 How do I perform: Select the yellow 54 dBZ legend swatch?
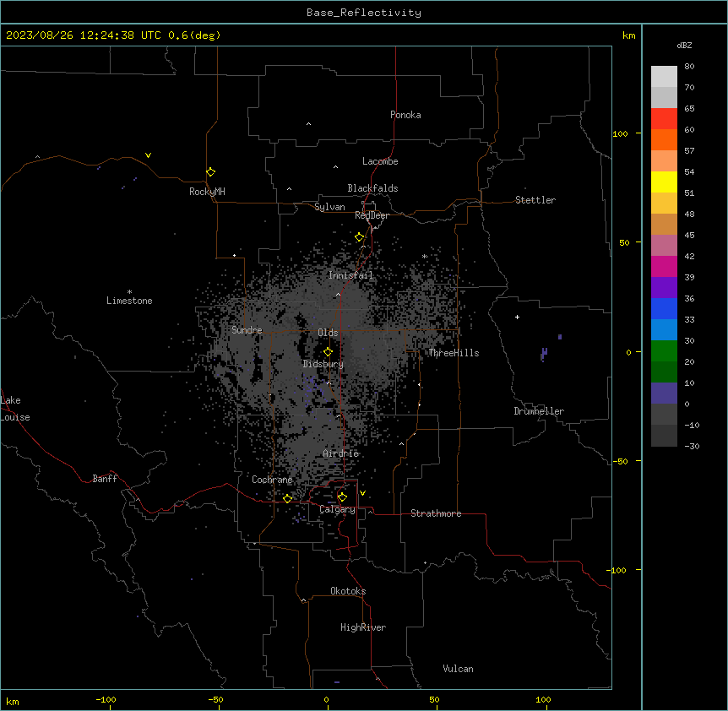664,182
